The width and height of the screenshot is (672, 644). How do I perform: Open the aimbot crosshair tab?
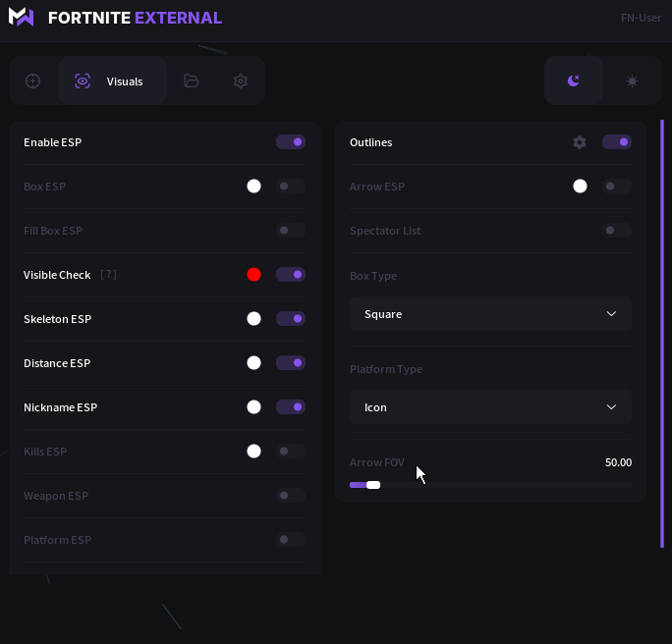tap(33, 80)
